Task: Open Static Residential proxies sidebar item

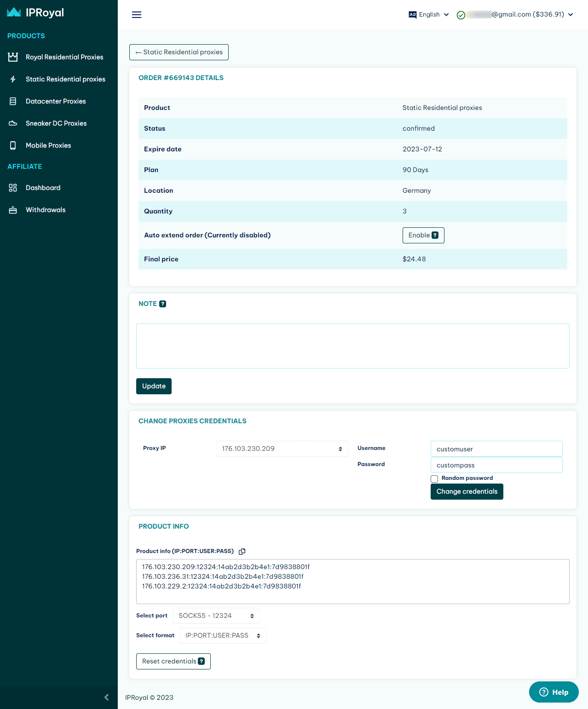Action: [x=59, y=79]
